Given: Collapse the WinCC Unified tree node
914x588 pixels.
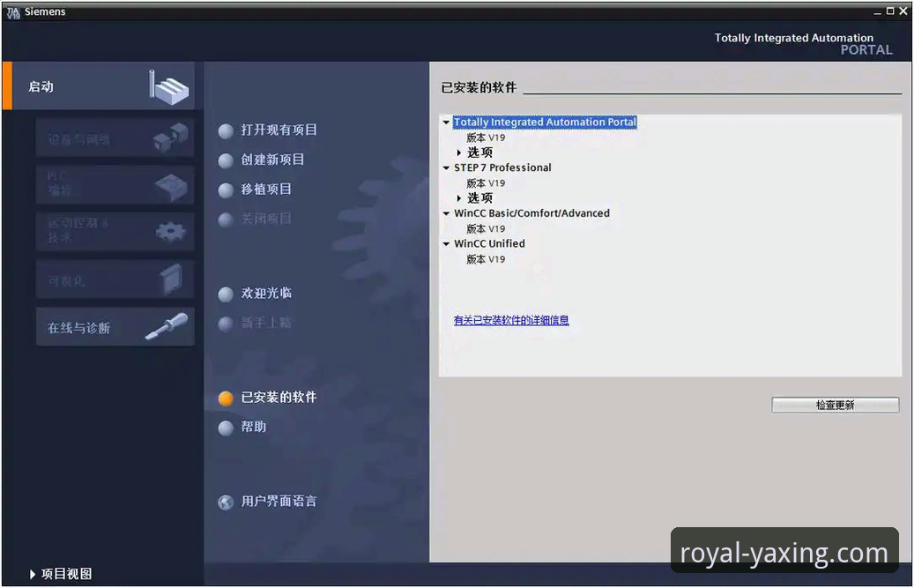Looking at the screenshot, I should pyautogui.click(x=447, y=244).
